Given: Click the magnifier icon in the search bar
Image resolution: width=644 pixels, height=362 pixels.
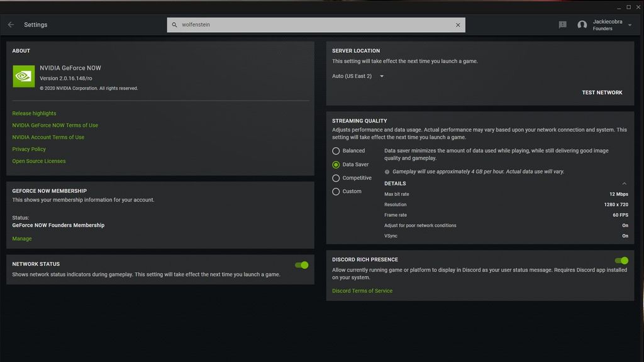Looking at the screenshot, I should tap(174, 25).
